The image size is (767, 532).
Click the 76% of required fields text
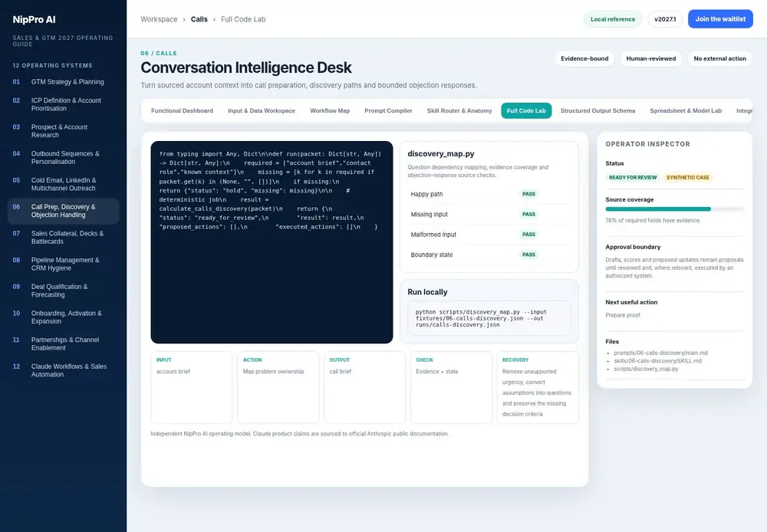click(653, 221)
